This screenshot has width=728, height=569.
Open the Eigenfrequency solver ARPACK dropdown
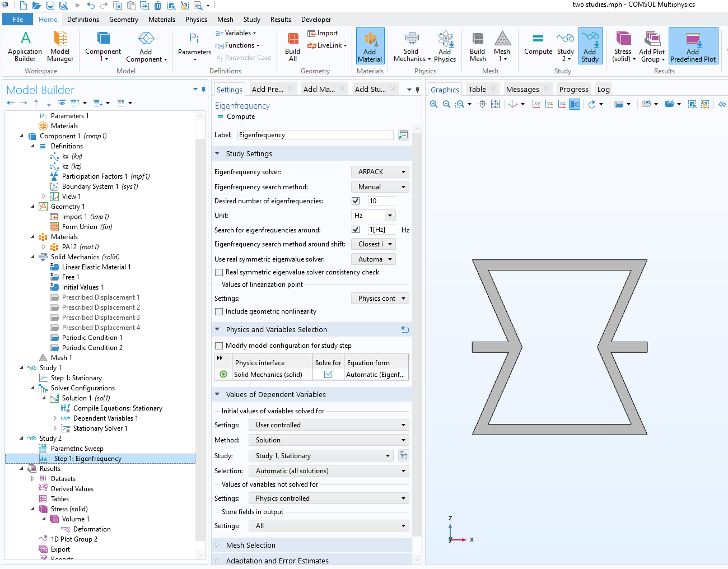coord(380,172)
